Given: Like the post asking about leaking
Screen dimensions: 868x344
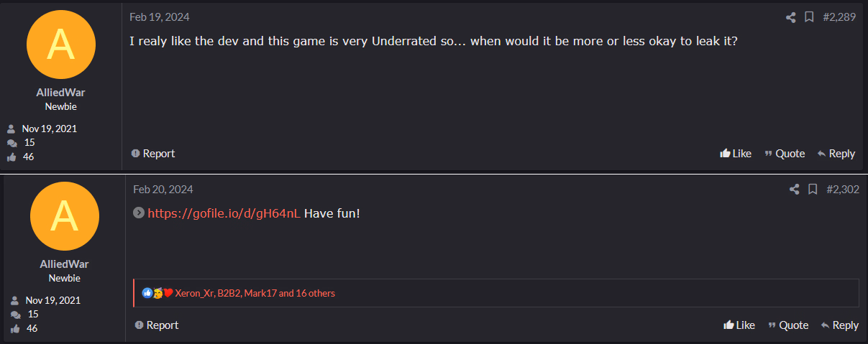Looking at the screenshot, I should tap(736, 153).
